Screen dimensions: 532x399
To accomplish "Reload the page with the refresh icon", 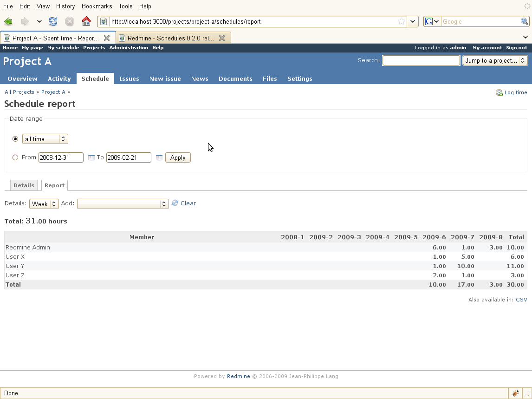I will (x=53, y=21).
